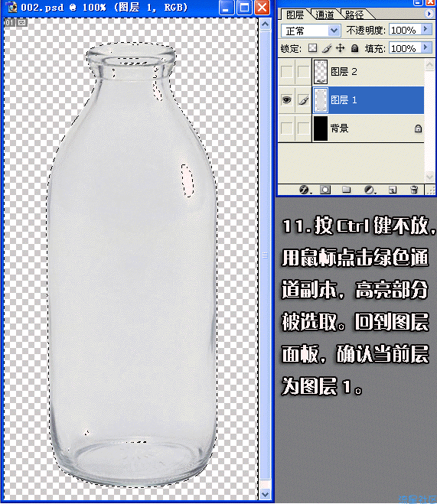Show 图层 2 via its visibility box
This screenshot has width=437, height=504.
(286, 72)
